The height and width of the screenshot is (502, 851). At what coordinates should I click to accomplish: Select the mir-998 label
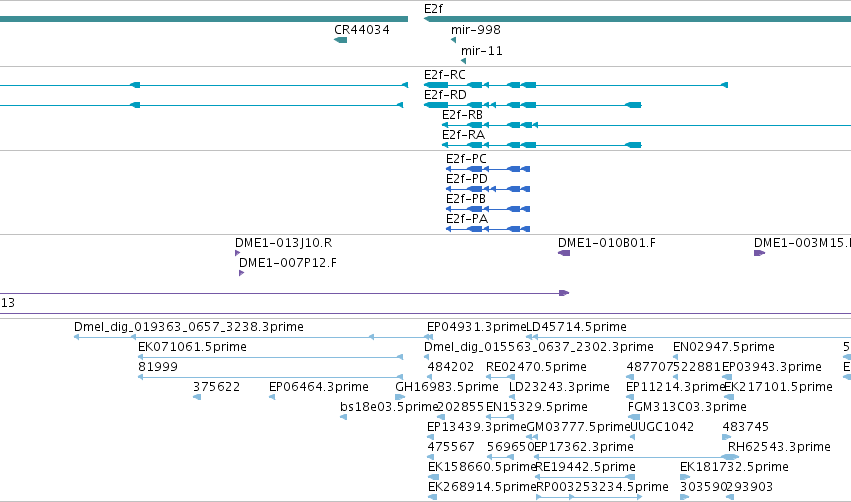(x=475, y=30)
